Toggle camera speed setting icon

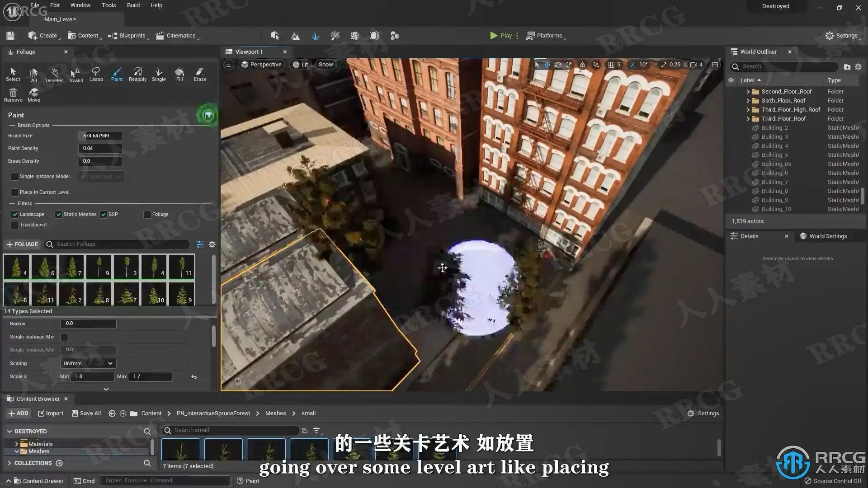coord(696,65)
